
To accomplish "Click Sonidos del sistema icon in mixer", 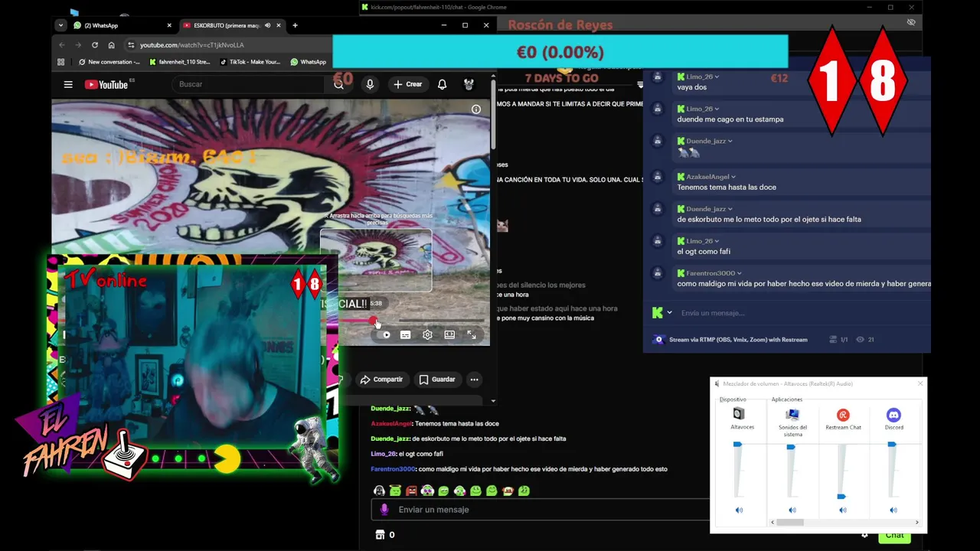I will [x=792, y=414].
